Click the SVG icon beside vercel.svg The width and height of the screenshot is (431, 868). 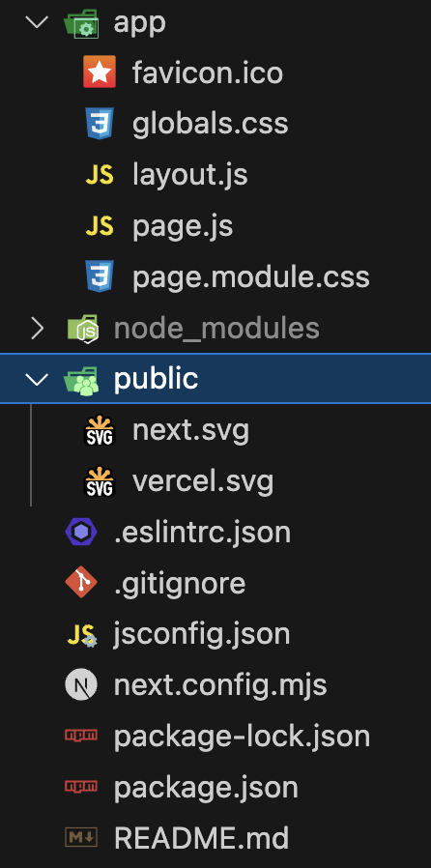click(100, 481)
